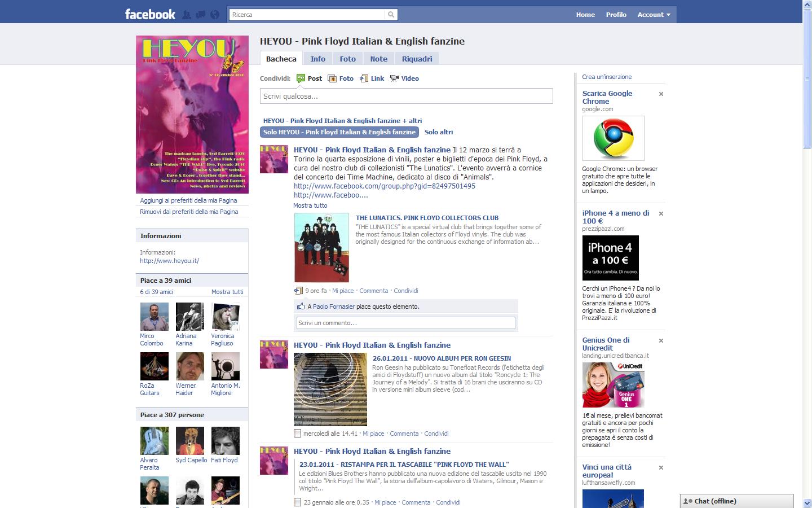Select Link share option
The height and width of the screenshot is (508, 812).
pyautogui.click(x=372, y=78)
